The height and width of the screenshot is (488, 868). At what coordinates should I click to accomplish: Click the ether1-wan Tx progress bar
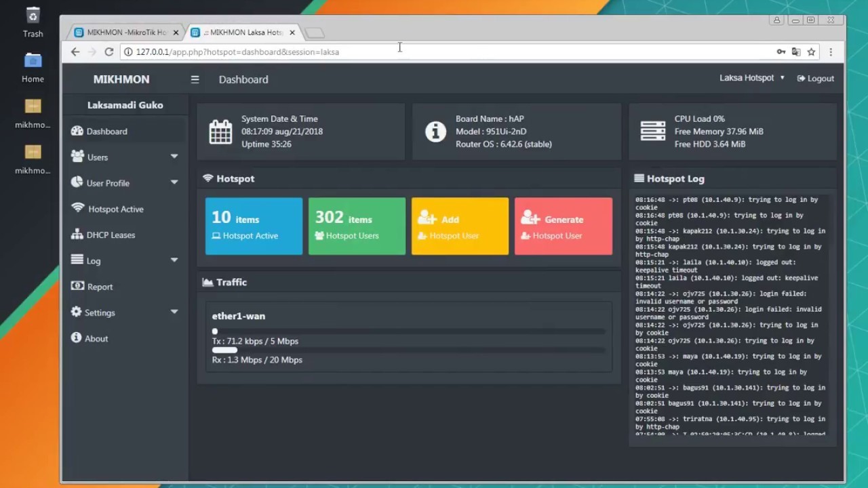409,331
